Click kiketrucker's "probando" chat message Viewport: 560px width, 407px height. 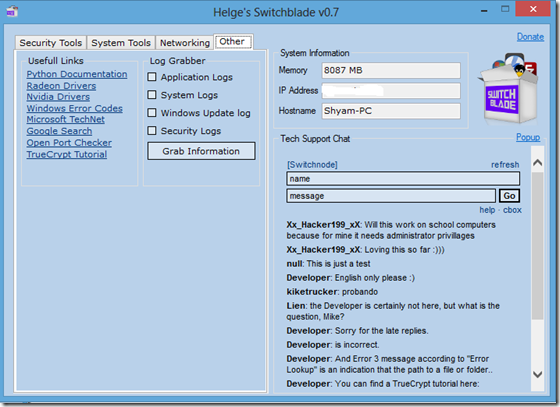[x=360, y=292]
